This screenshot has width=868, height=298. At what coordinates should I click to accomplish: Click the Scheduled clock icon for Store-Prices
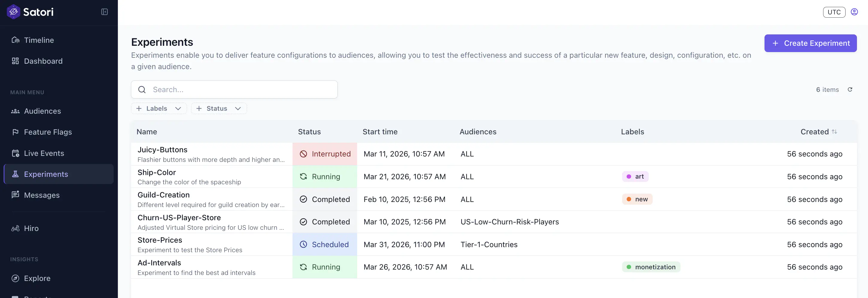pos(303,244)
